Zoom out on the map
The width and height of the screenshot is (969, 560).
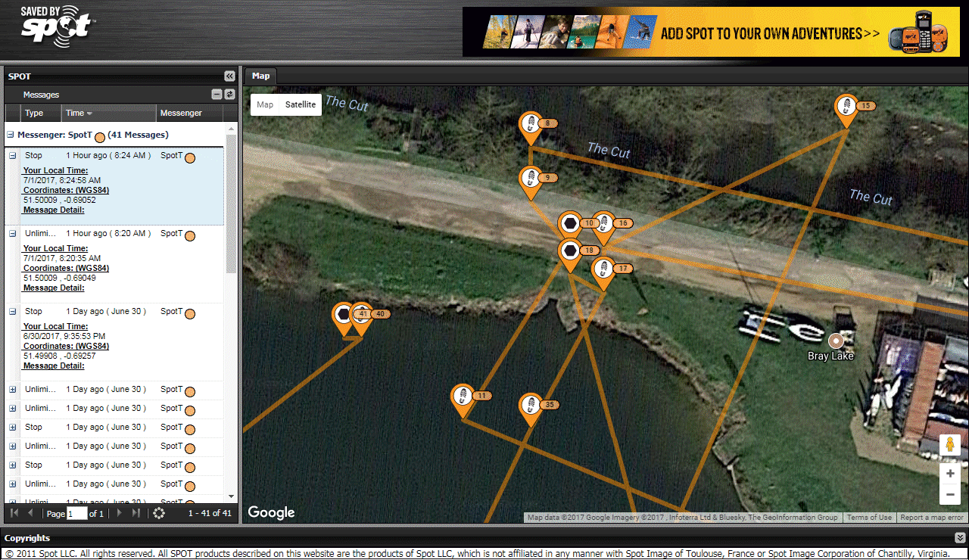click(950, 496)
